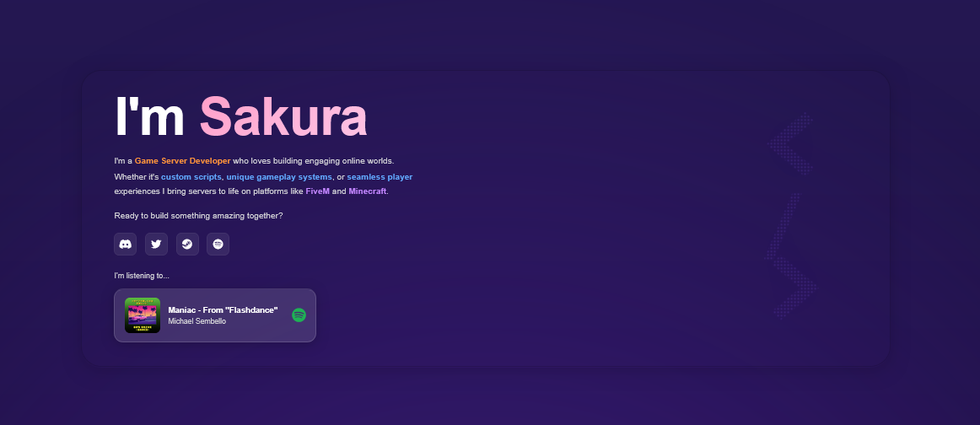Click artist name Michael Sembello
The height and width of the screenshot is (425, 980).
[197, 321]
